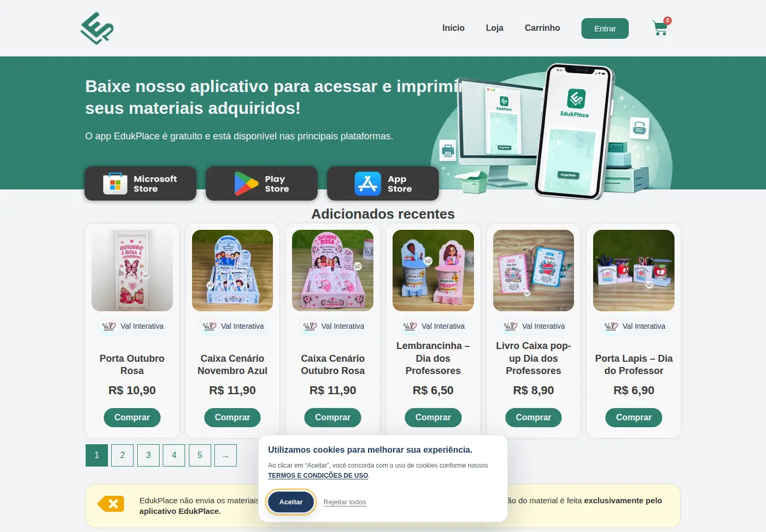Click the Caixa Cenário Outubro Rosa title

[x=332, y=364]
